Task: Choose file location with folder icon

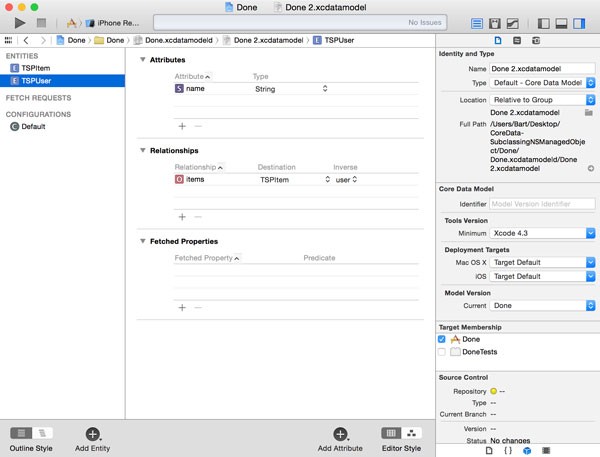Action: click(x=589, y=113)
